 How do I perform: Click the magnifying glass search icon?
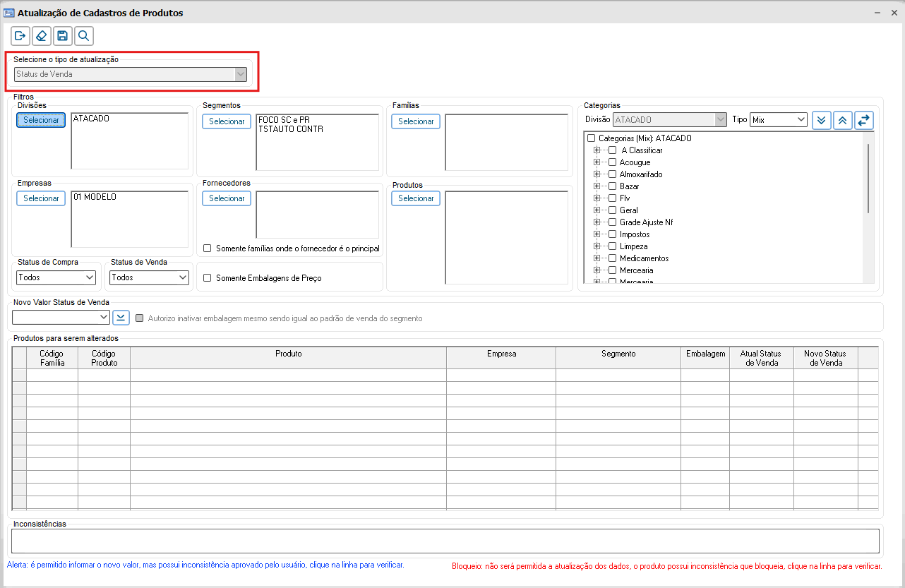pos(84,36)
